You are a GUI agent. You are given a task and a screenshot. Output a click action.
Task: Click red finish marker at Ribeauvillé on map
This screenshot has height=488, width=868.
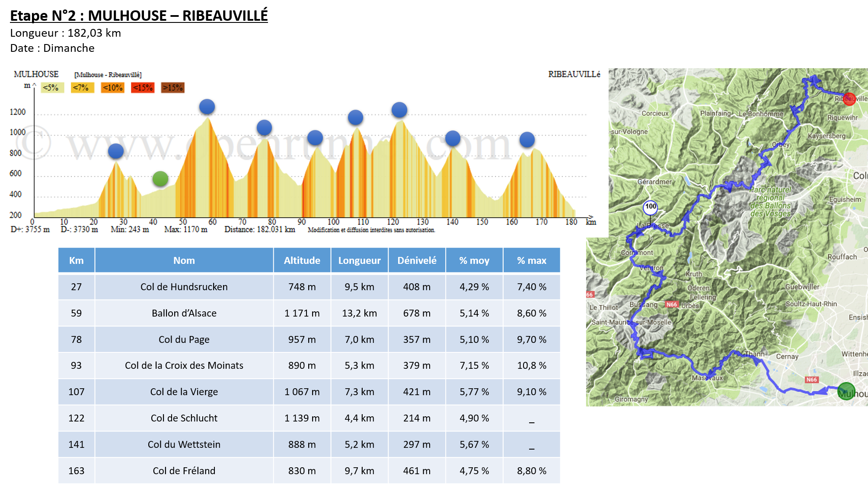click(x=849, y=99)
